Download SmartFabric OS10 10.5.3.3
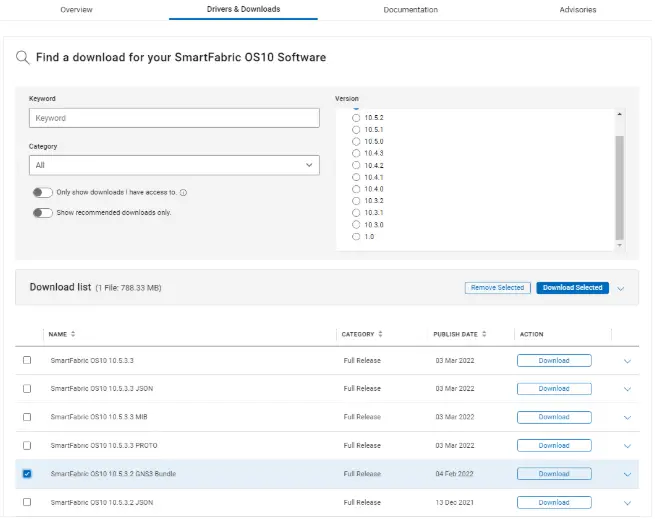 coord(554,361)
